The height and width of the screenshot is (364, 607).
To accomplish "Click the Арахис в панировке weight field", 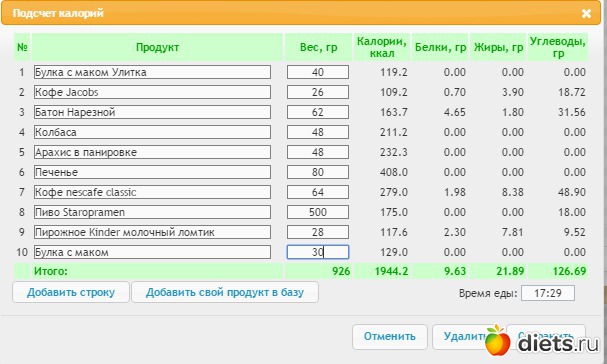I will pyautogui.click(x=318, y=152).
